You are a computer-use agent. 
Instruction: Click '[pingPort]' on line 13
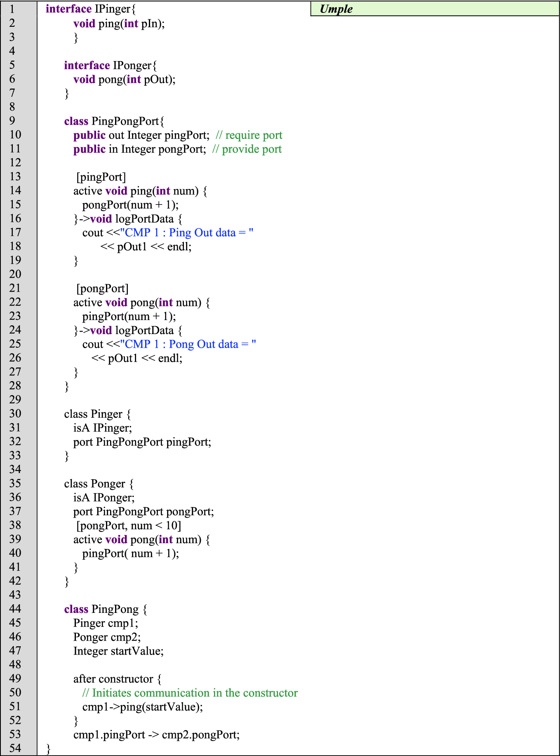point(101,177)
